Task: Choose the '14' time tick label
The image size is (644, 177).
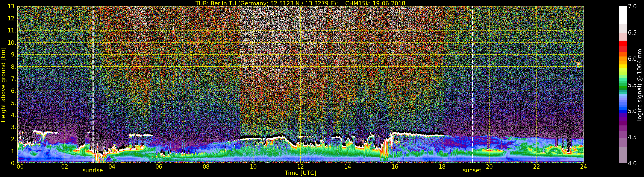Action: coord(347,166)
